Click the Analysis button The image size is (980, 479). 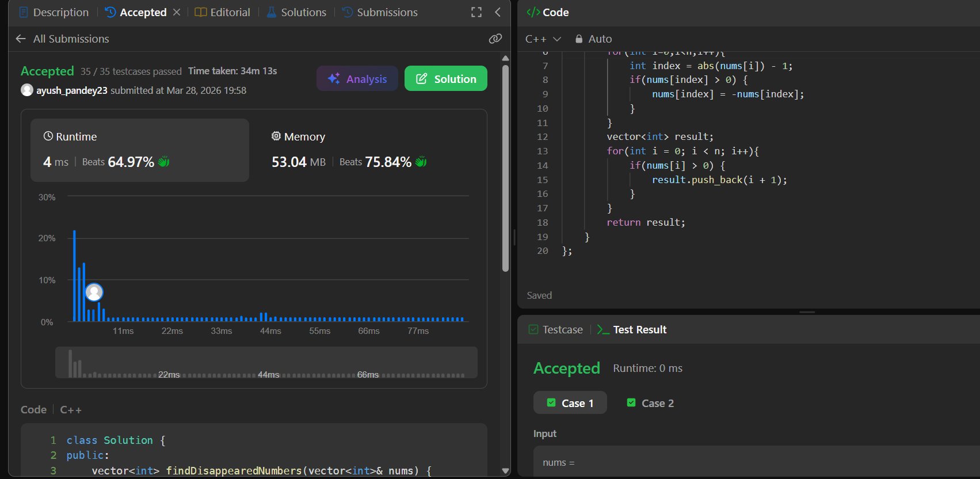click(x=357, y=79)
